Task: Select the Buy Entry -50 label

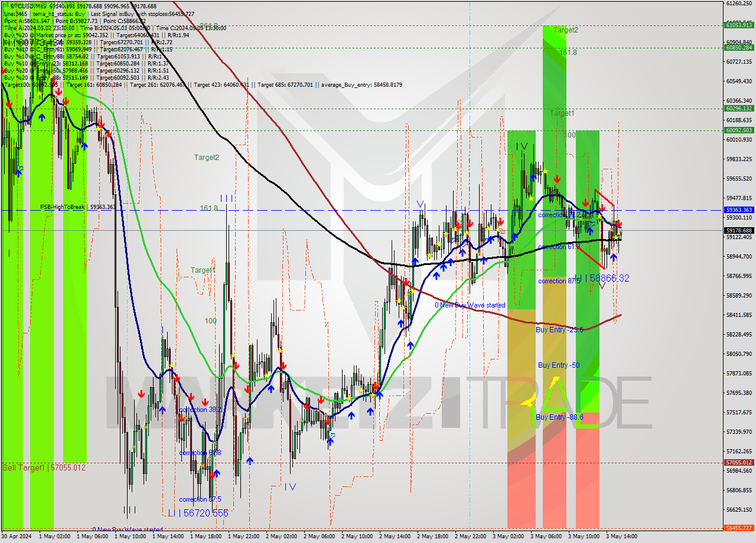Action: (559, 365)
